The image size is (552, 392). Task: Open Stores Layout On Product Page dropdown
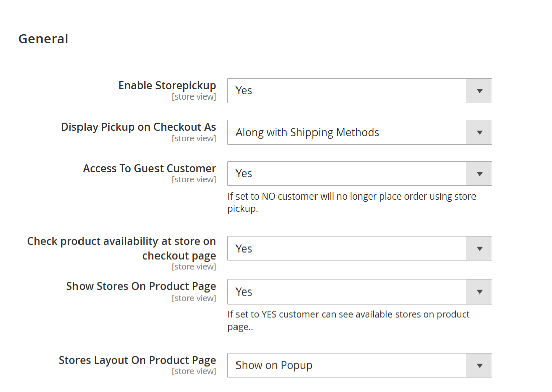pos(359,365)
